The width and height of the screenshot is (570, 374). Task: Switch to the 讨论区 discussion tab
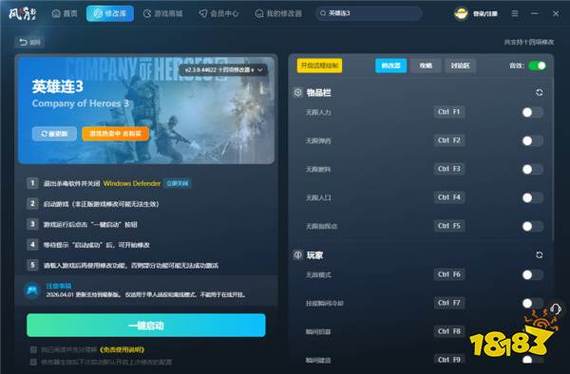coord(460,66)
